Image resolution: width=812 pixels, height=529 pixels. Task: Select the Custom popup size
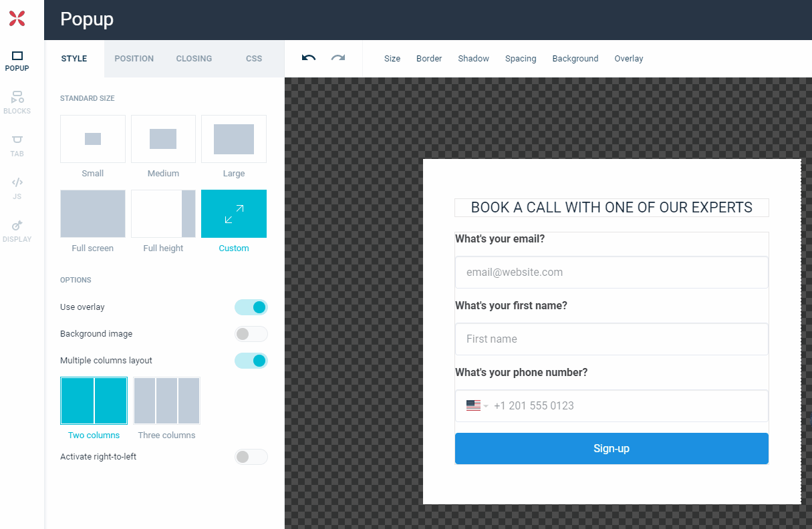click(x=234, y=214)
